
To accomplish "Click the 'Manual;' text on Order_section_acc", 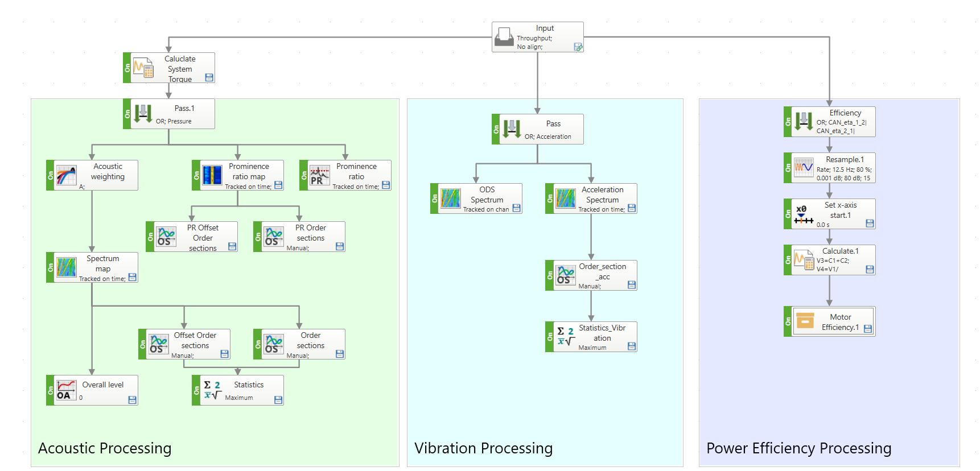I will point(590,286).
